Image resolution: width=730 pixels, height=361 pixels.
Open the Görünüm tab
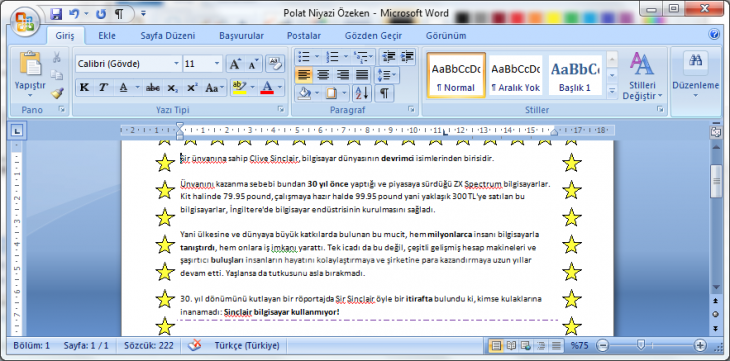pyautogui.click(x=446, y=36)
